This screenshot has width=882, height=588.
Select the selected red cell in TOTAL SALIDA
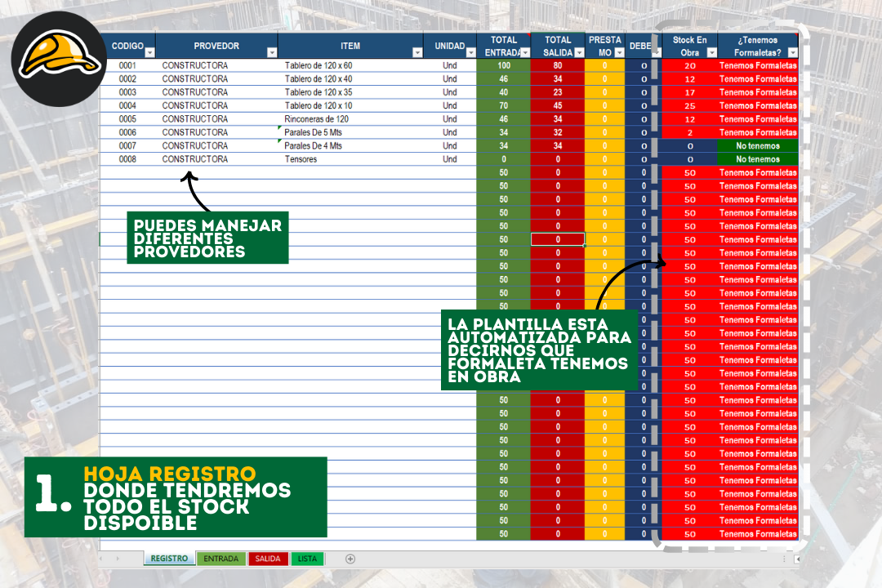tap(558, 239)
